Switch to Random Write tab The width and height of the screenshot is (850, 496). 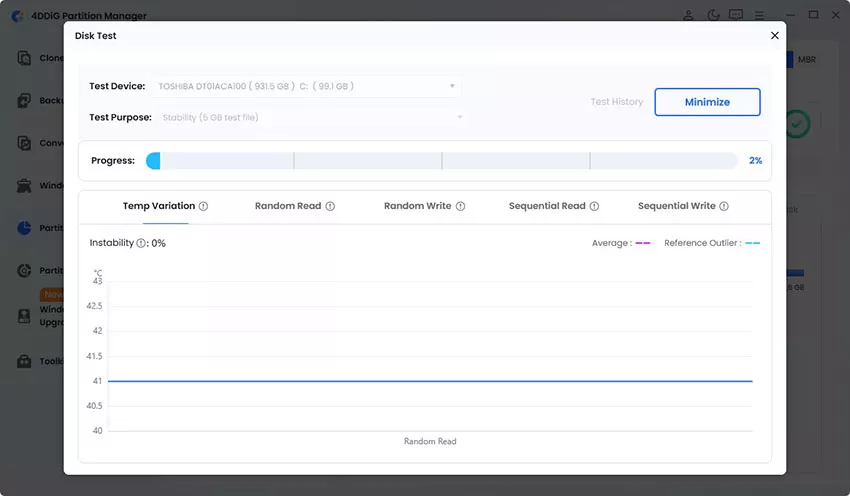[x=417, y=206]
